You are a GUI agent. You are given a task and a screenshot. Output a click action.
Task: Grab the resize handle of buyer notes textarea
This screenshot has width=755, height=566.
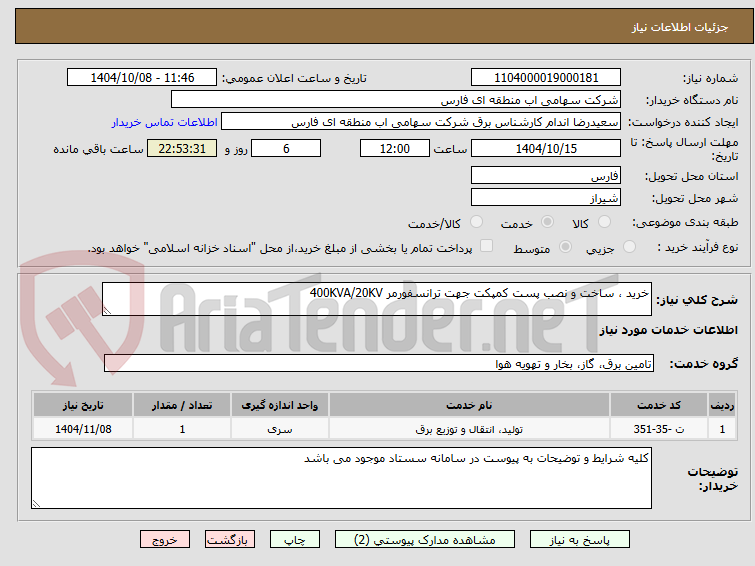pyautogui.click(x=36, y=503)
